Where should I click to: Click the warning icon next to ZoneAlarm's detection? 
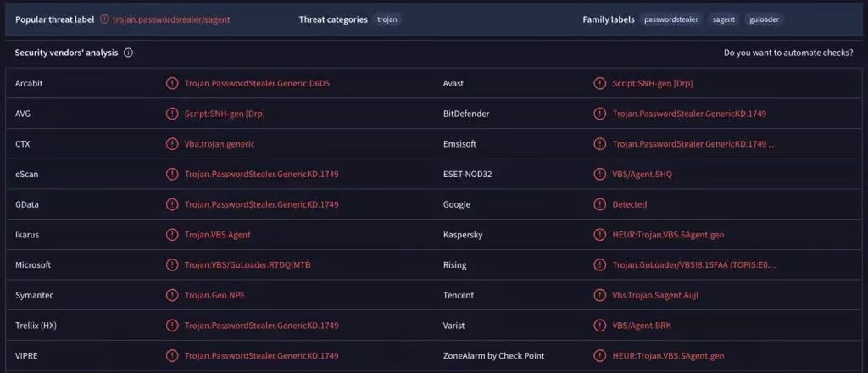600,356
